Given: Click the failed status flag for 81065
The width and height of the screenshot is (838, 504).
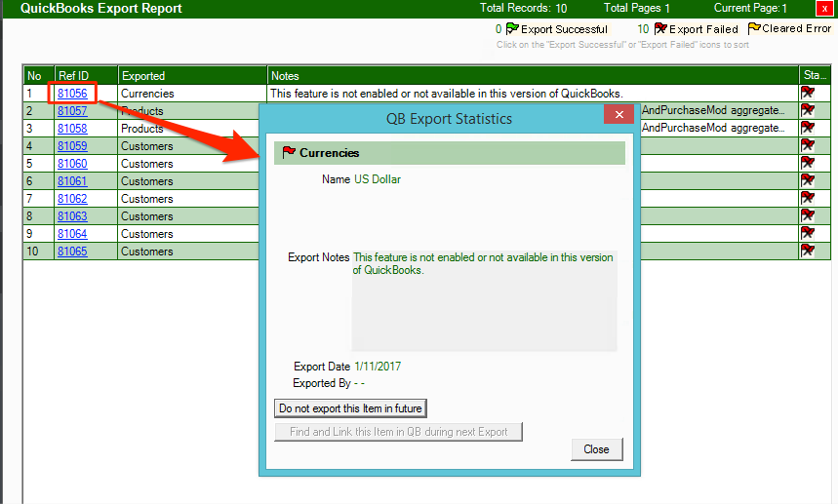Looking at the screenshot, I should tap(808, 251).
